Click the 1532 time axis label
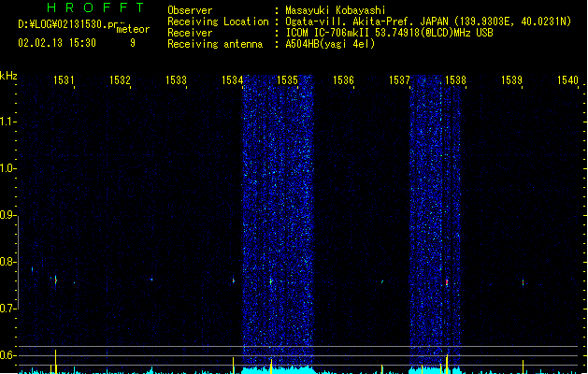The height and width of the screenshot is (374, 588). pos(120,80)
